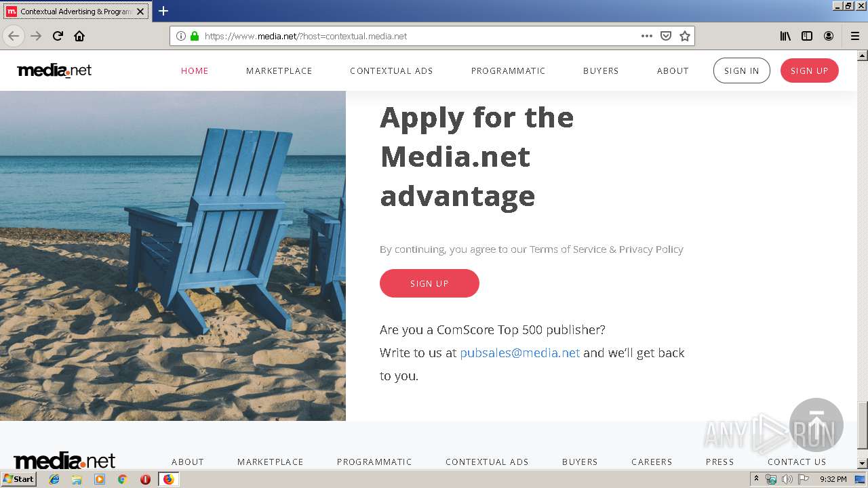Minimize the Firefox window
The width and height of the screenshot is (868, 488).
[x=837, y=5]
